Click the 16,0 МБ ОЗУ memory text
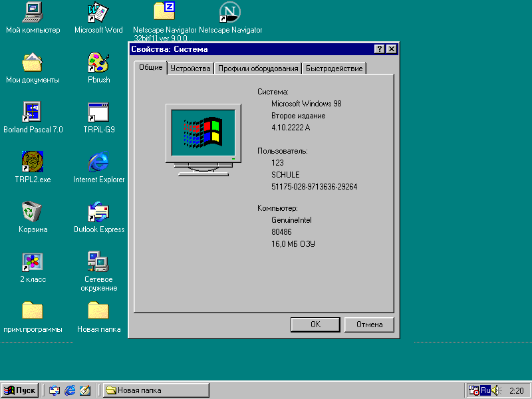 (293, 243)
